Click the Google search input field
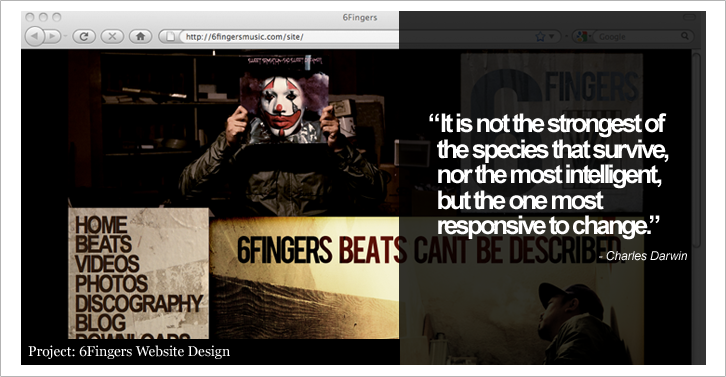 click(x=637, y=37)
